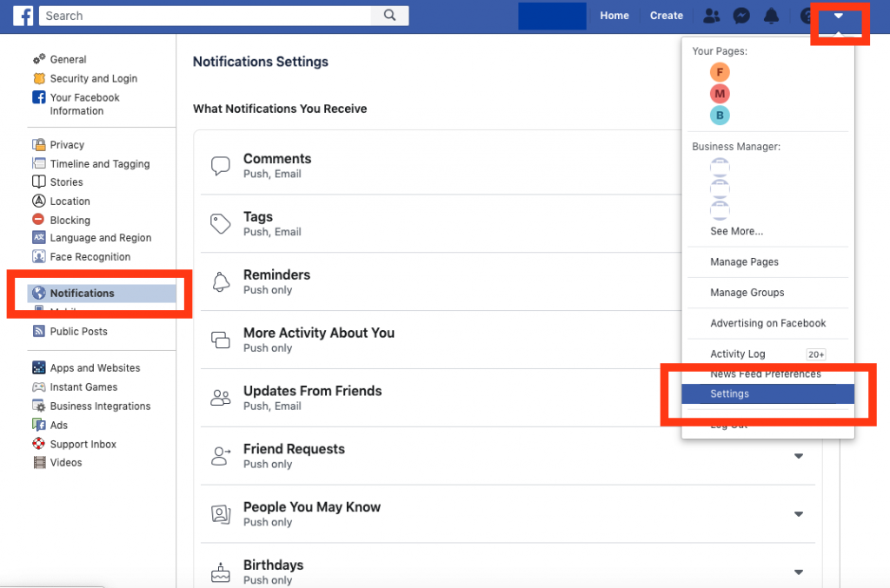Open the orange F page avatar under Your Pages
Screen dimensions: 890x588
[x=720, y=72]
